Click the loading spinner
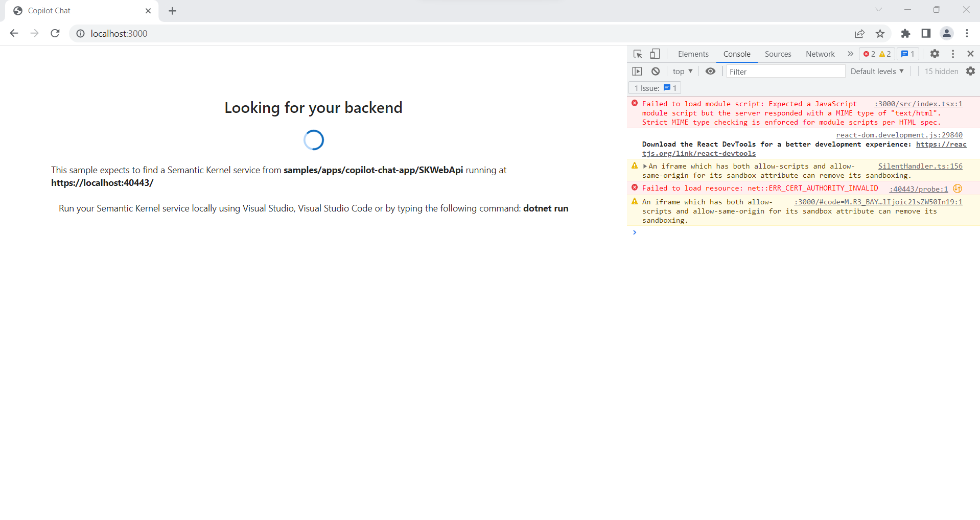Screen dimensions: 980x520 coord(314,139)
